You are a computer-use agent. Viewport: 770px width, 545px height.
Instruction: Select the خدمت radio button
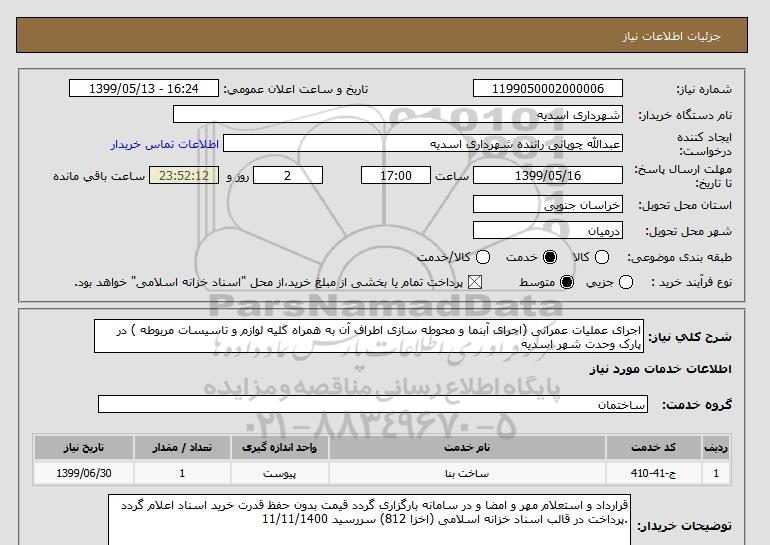[x=550, y=257]
